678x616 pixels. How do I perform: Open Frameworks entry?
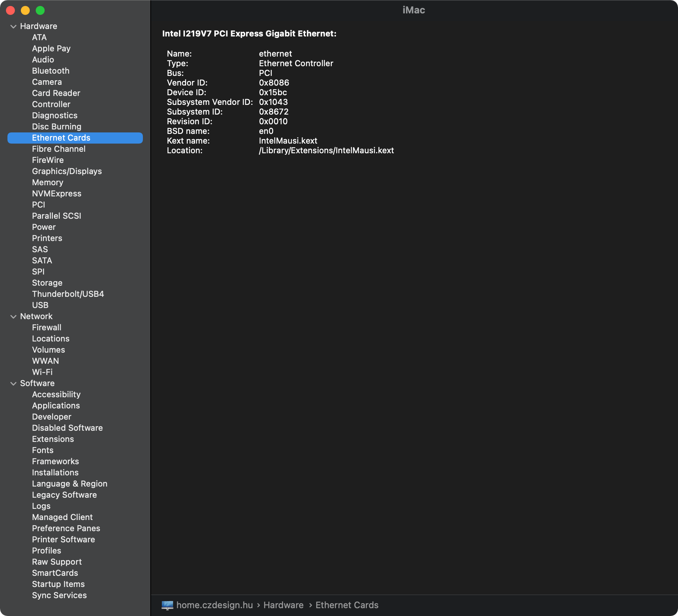point(55,461)
